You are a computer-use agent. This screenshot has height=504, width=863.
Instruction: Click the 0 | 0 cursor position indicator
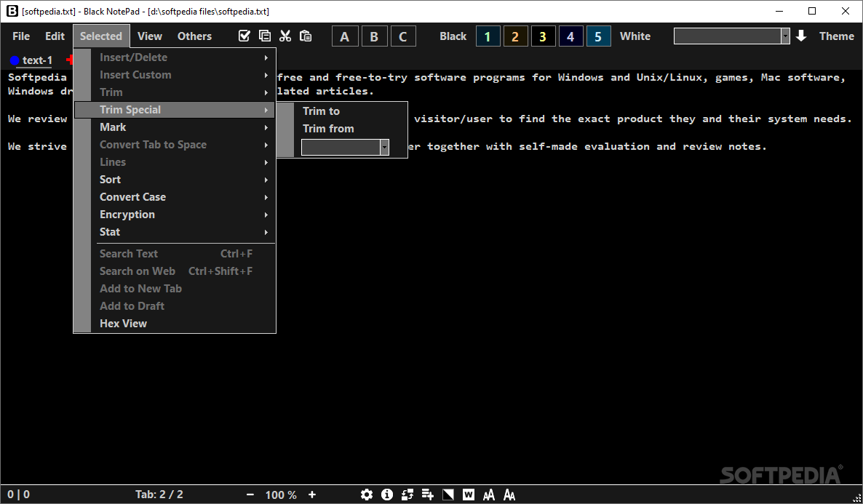(x=19, y=495)
